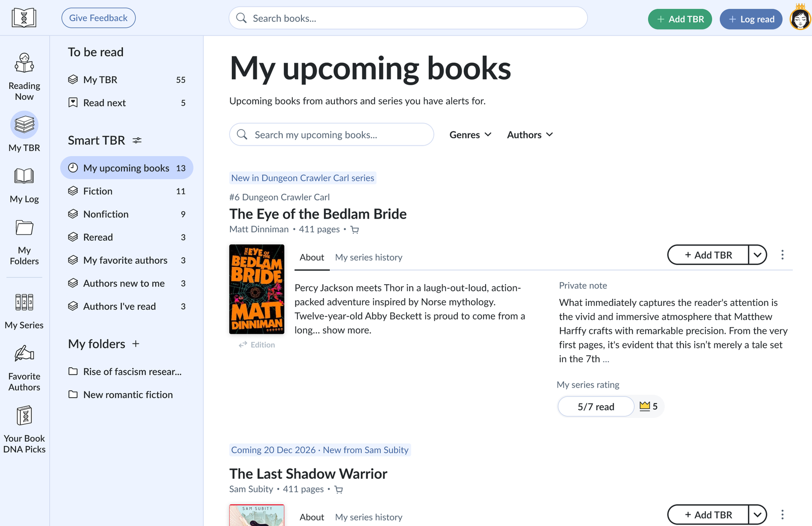Viewport: 812px width, 526px height.
Task: Open Favorite Authors section
Action: (24, 368)
